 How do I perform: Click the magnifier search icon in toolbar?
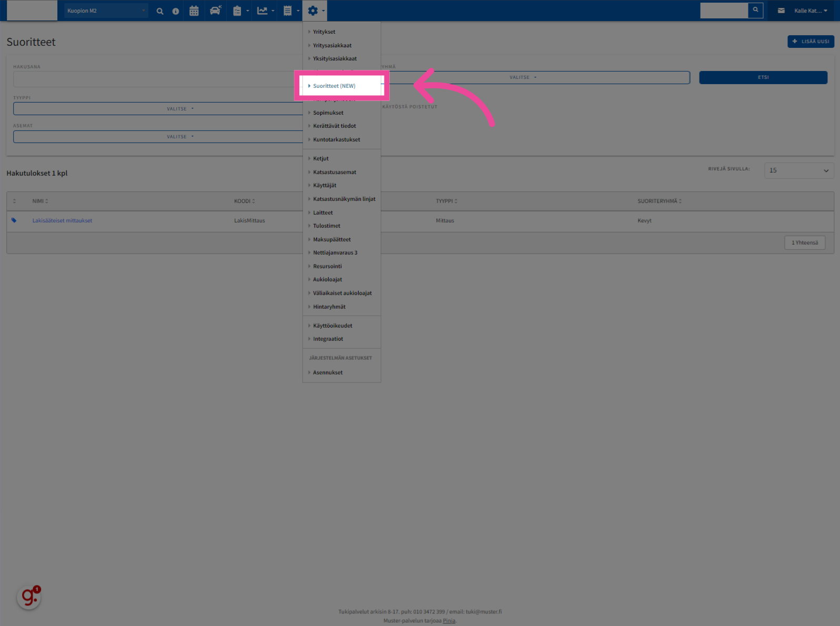click(160, 11)
